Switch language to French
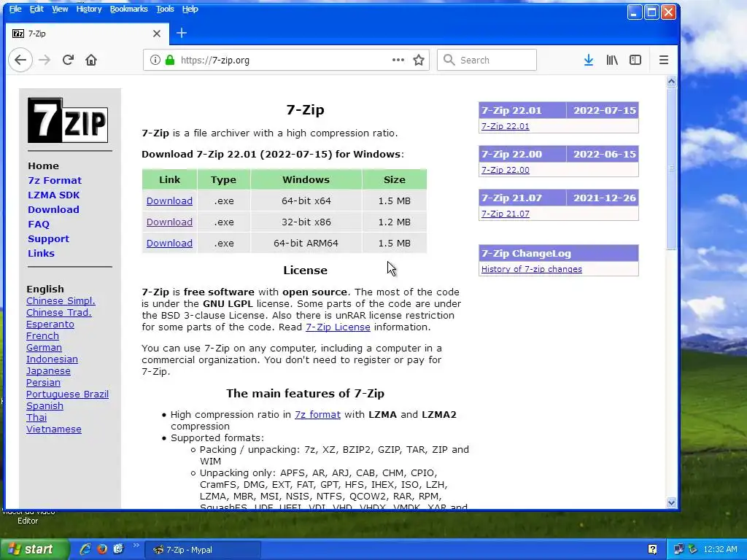 [x=42, y=335]
